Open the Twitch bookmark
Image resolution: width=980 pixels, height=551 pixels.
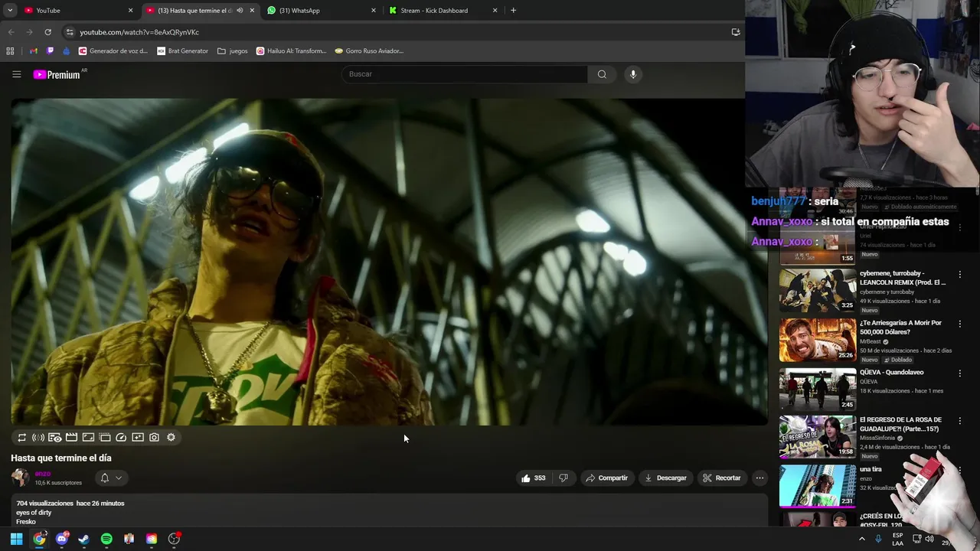(50, 51)
